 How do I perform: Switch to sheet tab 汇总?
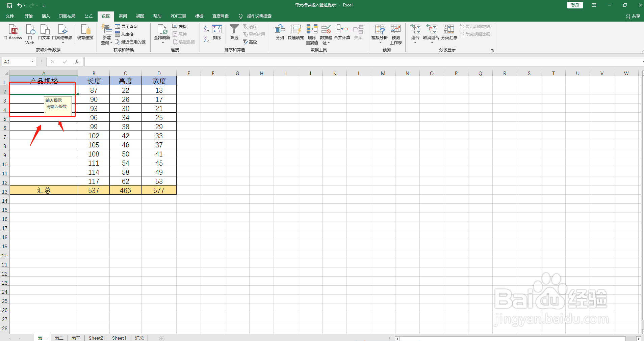pyautogui.click(x=139, y=338)
